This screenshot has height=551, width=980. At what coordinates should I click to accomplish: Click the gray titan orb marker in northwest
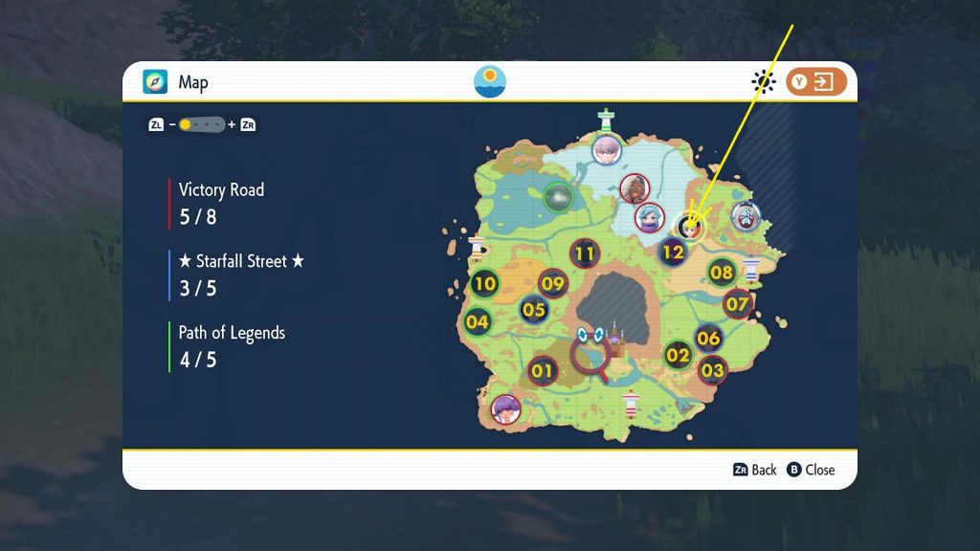558,197
